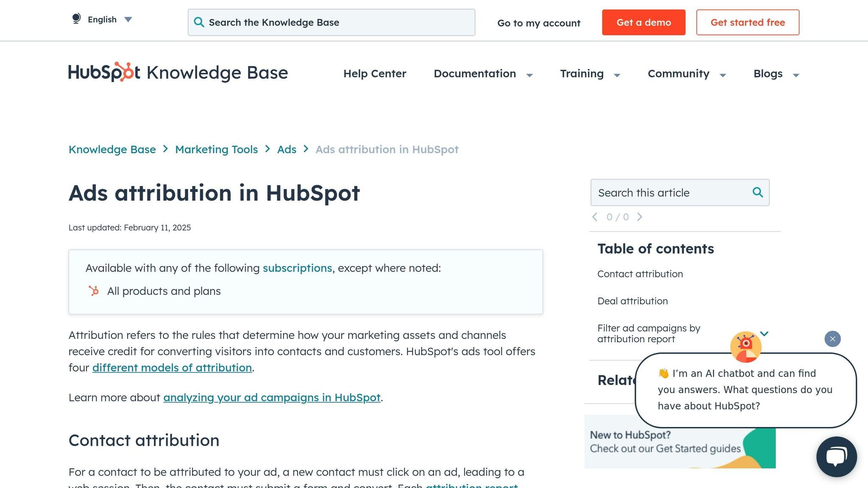Image resolution: width=868 pixels, height=488 pixels.
Task: Go to next article search result
Action: (640, 217)
